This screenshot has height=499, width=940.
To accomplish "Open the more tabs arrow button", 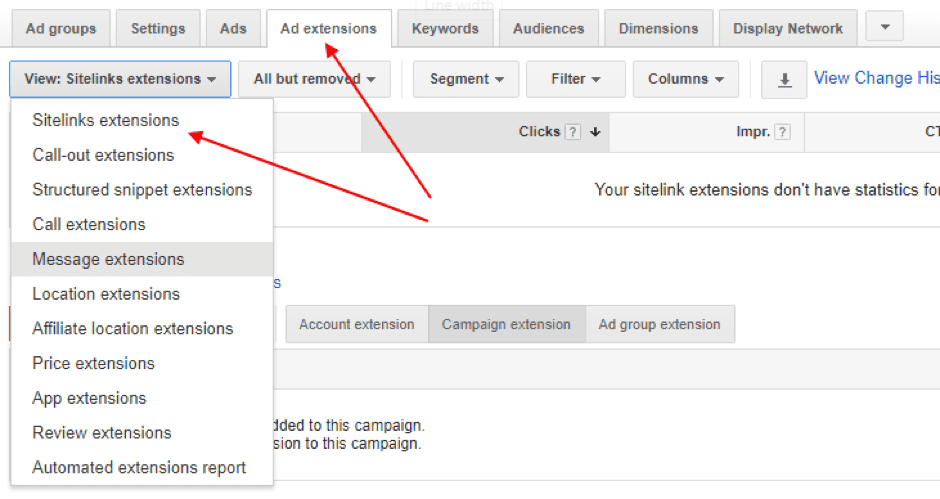I will (x=884, y=27).
